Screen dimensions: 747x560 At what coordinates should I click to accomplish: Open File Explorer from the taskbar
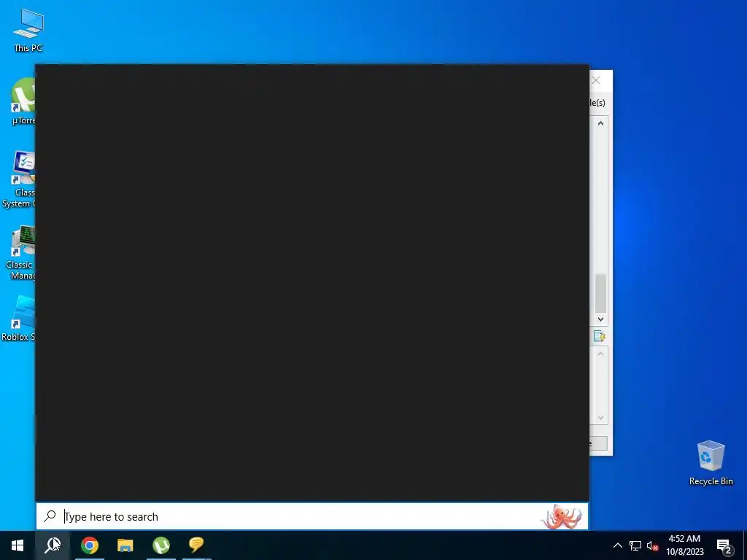[125, 545]
